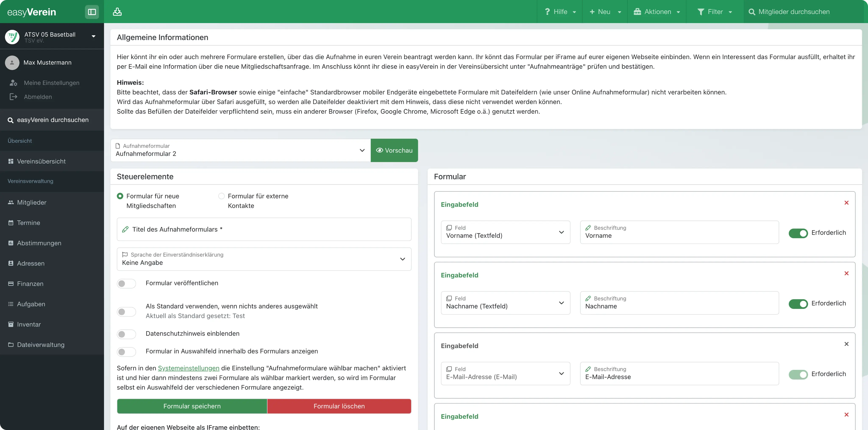
Task: Open the 'E-Mail-Adresse (E-Mail)' Feld dropdown
Action: [505, 373]
